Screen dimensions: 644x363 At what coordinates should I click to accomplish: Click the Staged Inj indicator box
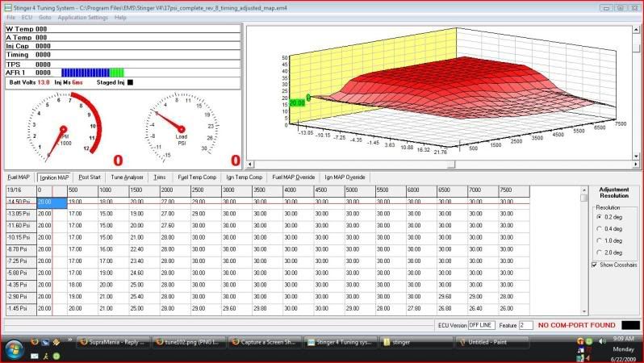click(130, 82)
